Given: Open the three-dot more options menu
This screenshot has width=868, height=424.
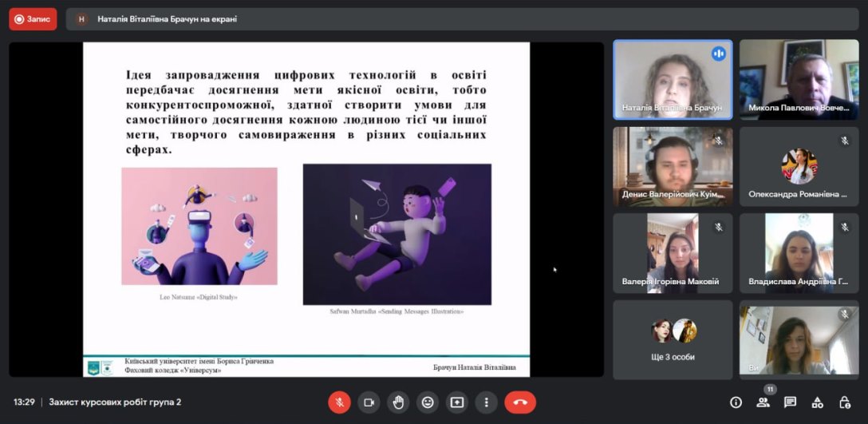Looking at the screenshot, I should click(486, 402).
